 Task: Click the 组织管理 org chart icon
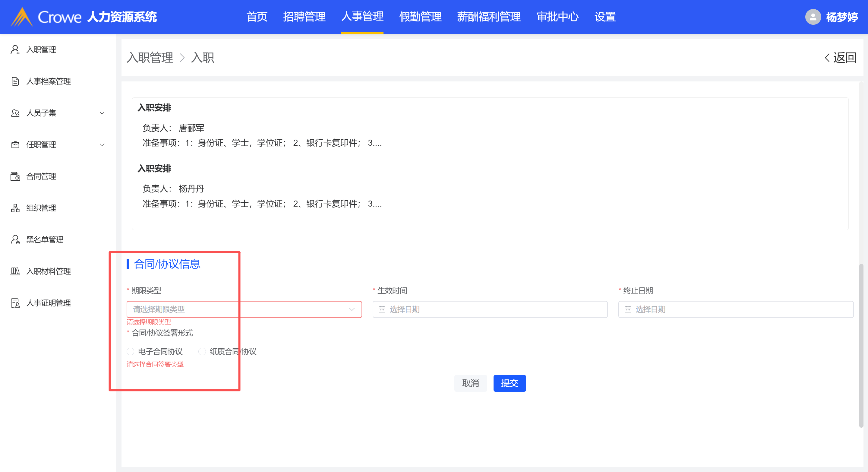coord(15,208)
